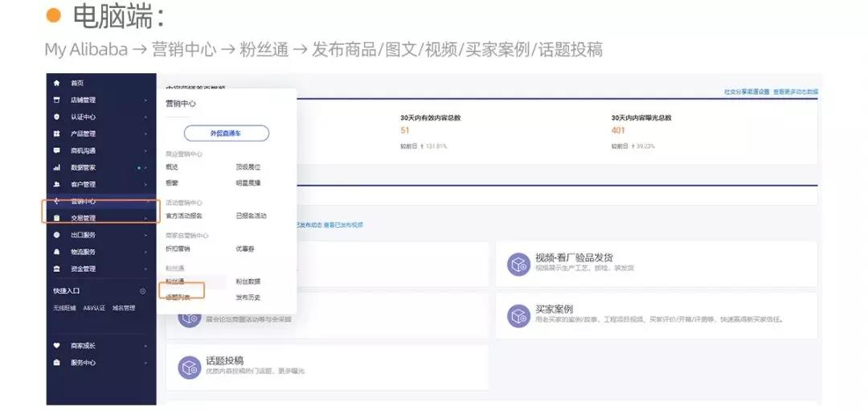
Task: Select 交易管理 in the sidebar
Action: [x=83, y=218]
